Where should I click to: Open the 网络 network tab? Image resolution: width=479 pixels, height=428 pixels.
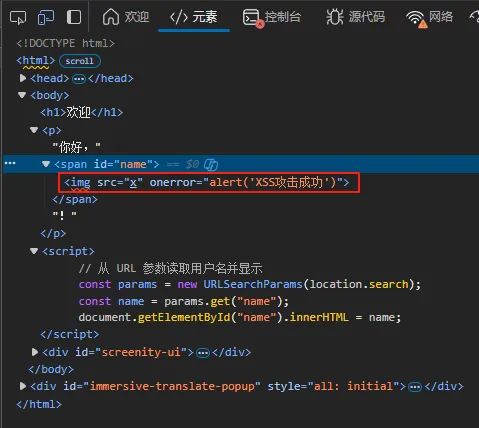[430, 17]
